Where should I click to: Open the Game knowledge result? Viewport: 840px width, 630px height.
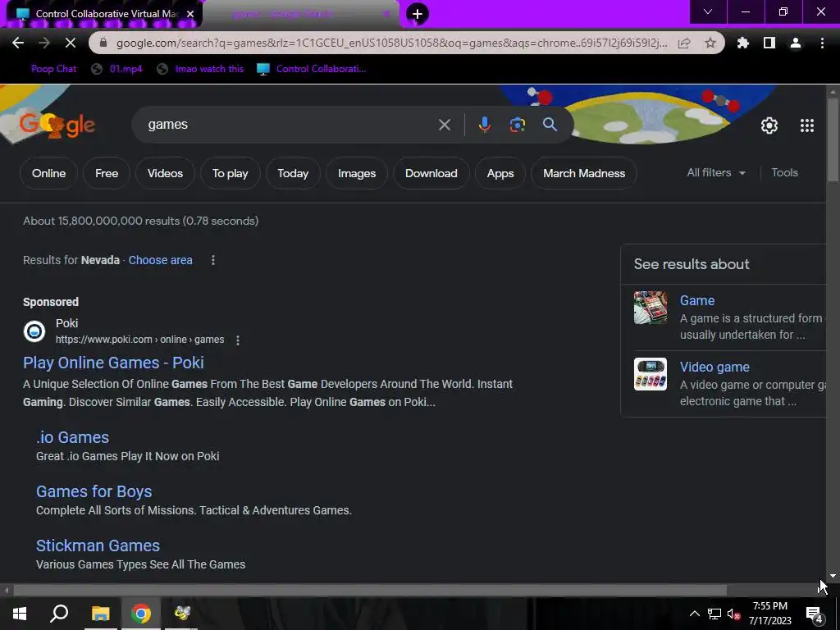coord(697,300)
